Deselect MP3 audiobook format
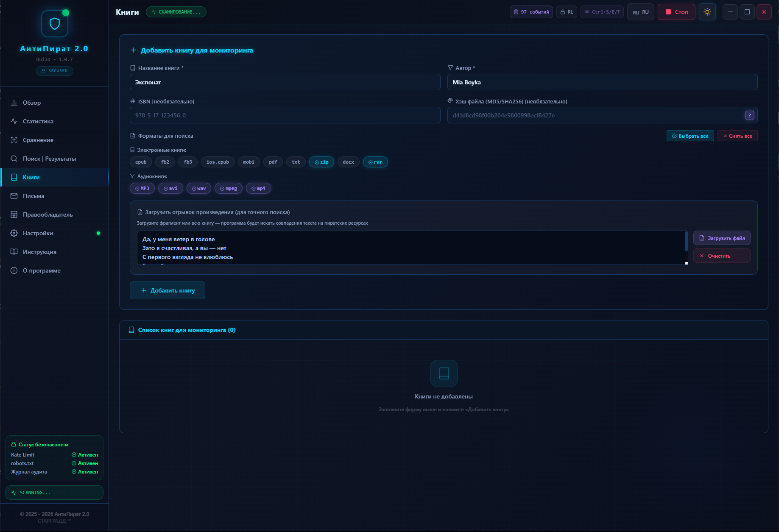The width and height of the screenshot is (779, 532). pyautogui.click(x=142, y=188)
